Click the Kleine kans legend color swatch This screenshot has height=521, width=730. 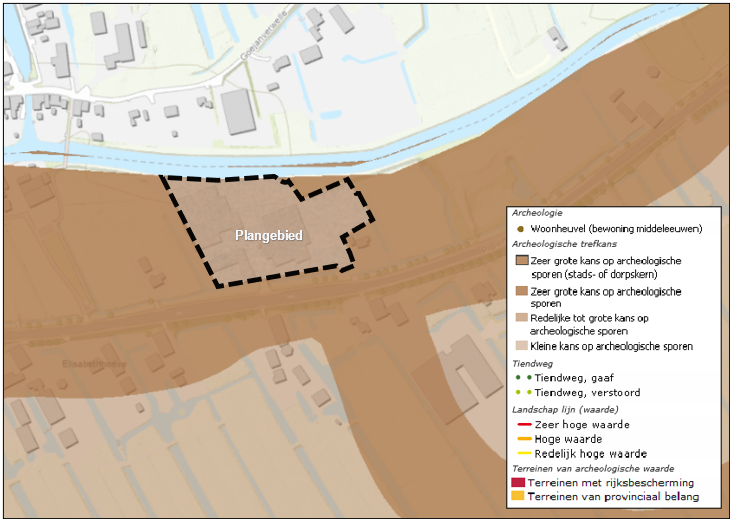(x=521, y=345)
